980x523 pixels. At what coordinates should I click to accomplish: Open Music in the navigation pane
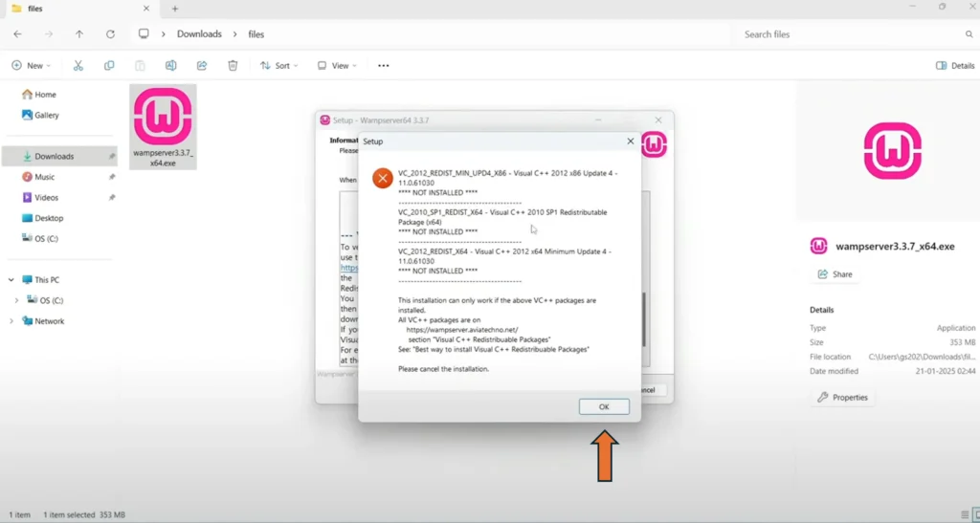click(44, 177)
